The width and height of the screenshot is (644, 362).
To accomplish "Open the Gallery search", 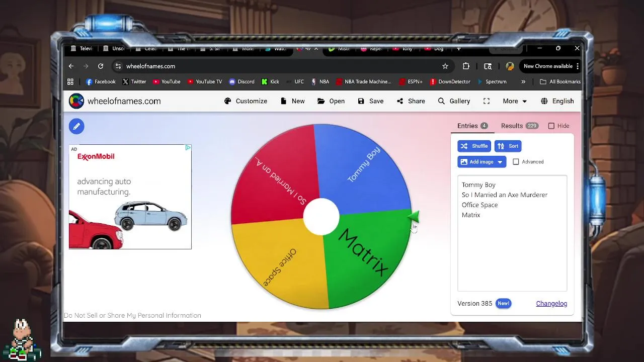I will pos(454,101).
